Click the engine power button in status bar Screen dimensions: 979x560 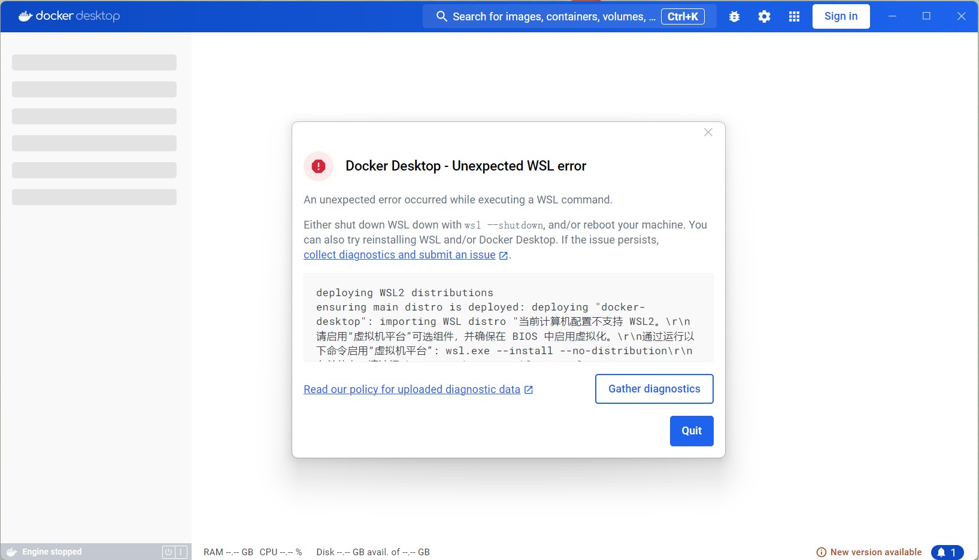tap(168, 552)
